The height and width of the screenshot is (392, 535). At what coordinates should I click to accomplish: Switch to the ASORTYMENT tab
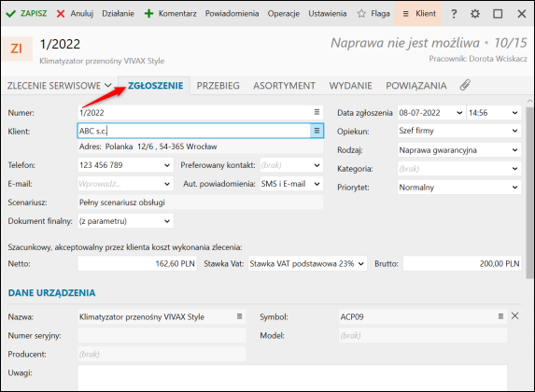[284, 85]
